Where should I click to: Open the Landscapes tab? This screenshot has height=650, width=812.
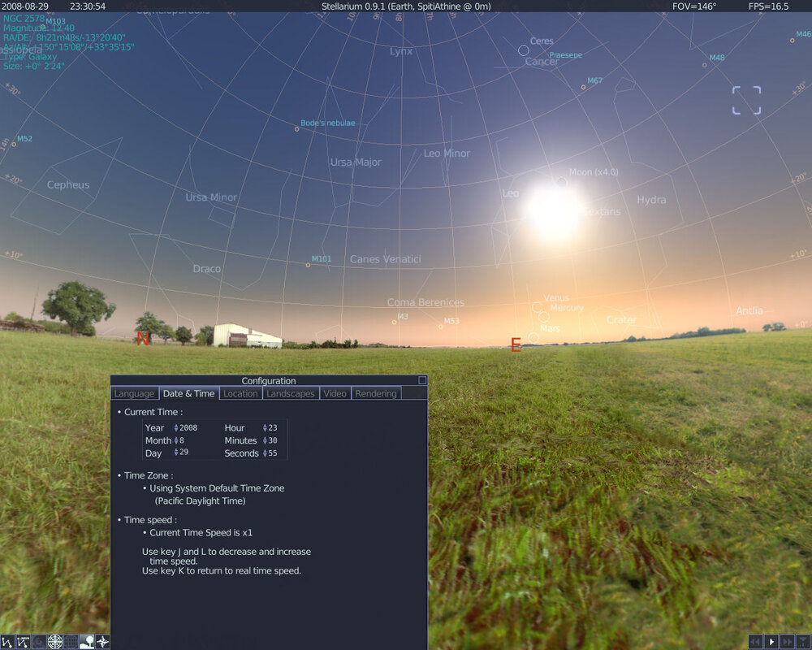291,393
